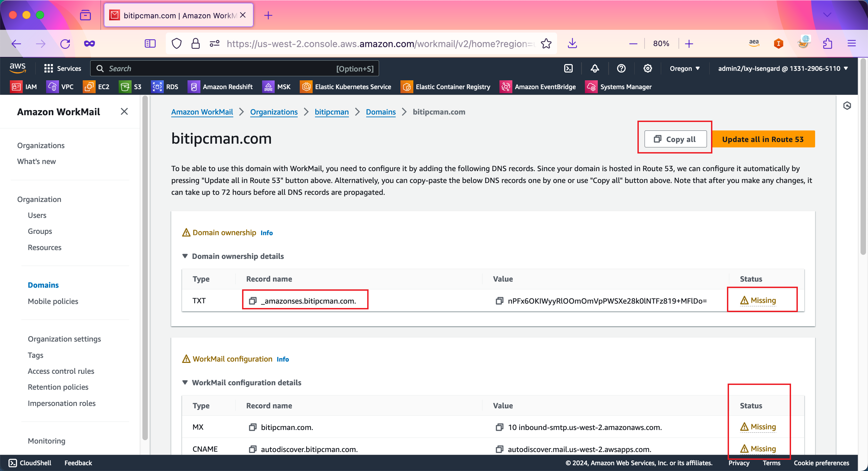
Task: Open Cookie preferences in footer
Action: pos(821,463)
